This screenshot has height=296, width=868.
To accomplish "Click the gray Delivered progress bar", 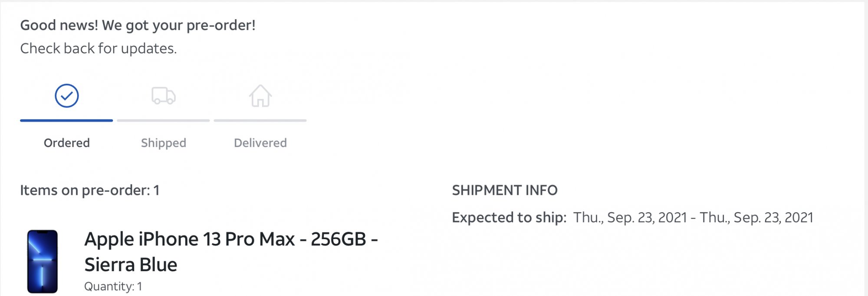I will [x=260, y=120].
